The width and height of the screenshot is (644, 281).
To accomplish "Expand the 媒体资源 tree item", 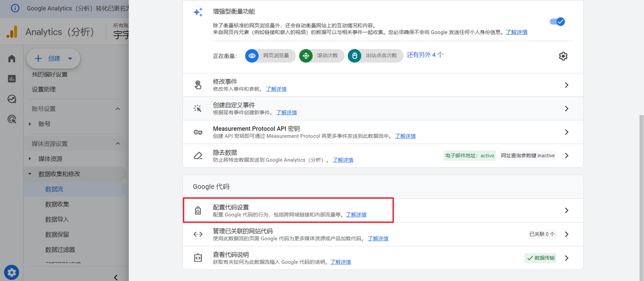I will tap(30, 159).
